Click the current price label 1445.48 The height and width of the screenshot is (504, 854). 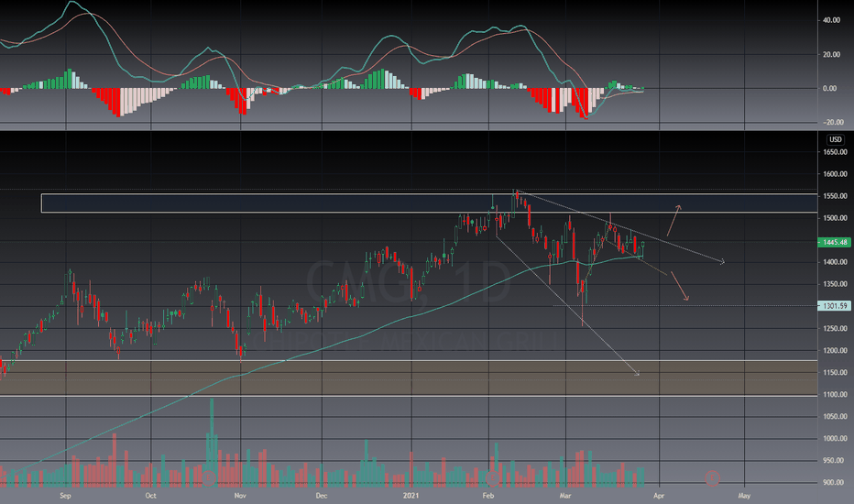click(x=835, y=242)
